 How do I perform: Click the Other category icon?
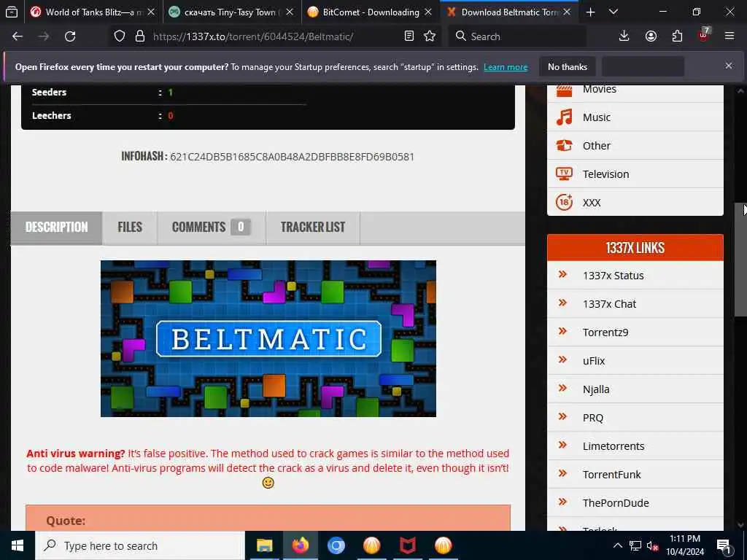point(564,146)
